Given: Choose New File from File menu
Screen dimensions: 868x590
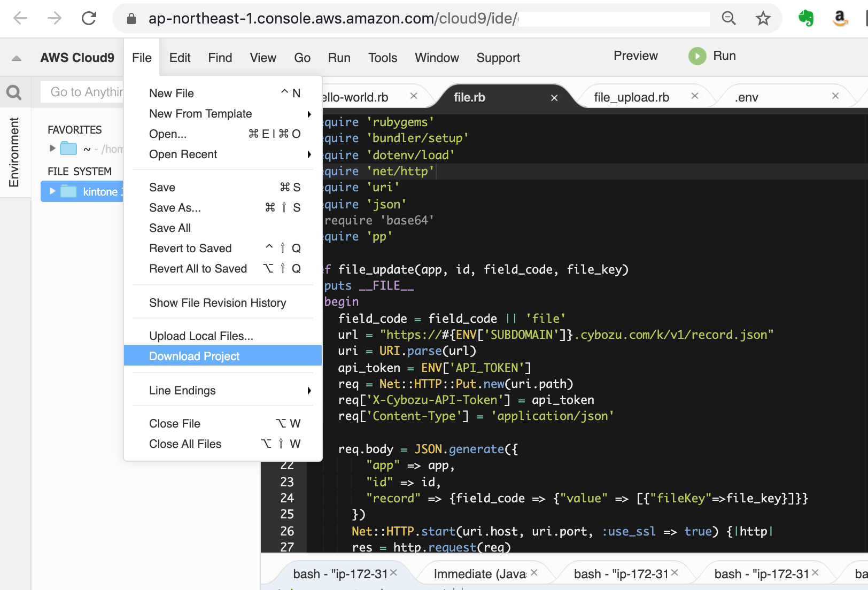Looking at the screenshot, I should coord(223,94).
